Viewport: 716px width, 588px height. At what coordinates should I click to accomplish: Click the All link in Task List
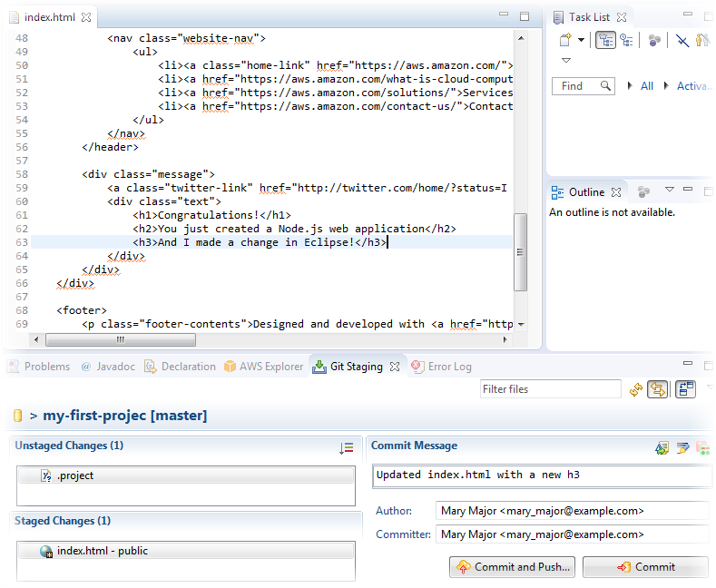click(647, 86)
